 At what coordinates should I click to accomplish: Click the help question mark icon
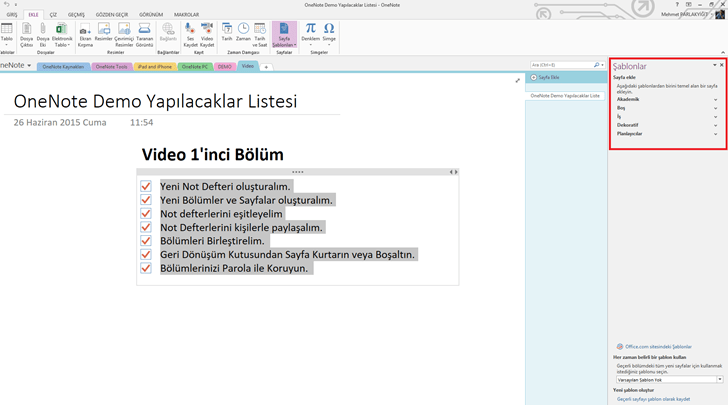[x=677, y=4]
